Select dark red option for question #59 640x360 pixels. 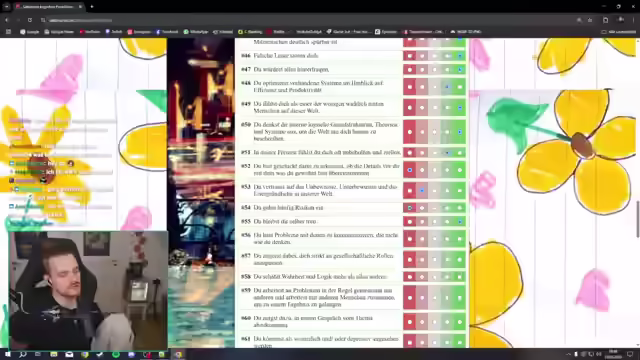(409, 298)
